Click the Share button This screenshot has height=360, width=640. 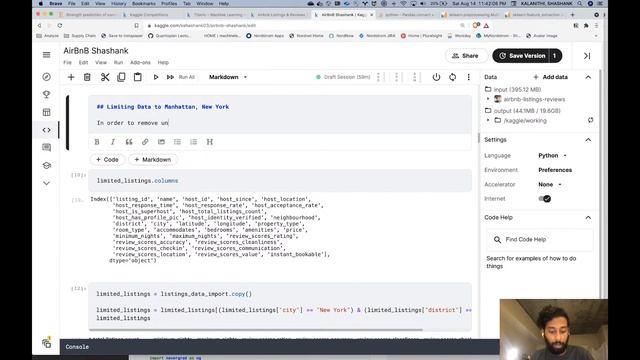point(465,56)
